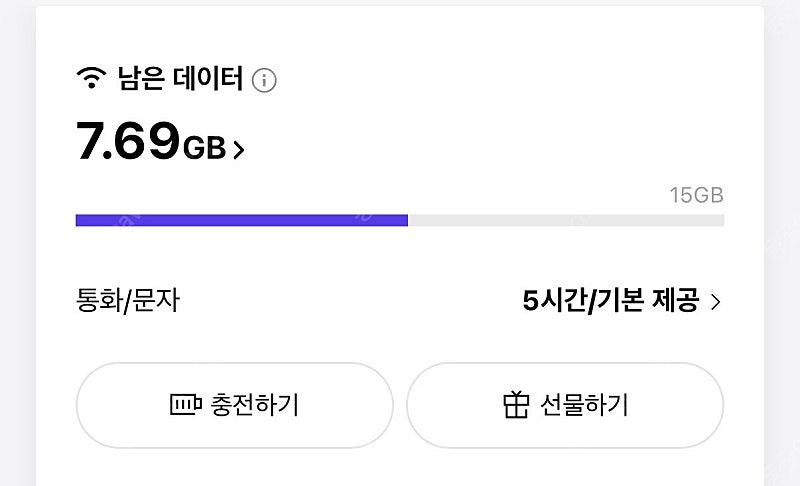
Task: Click the 15GB total data label
Action: (696, 195)
